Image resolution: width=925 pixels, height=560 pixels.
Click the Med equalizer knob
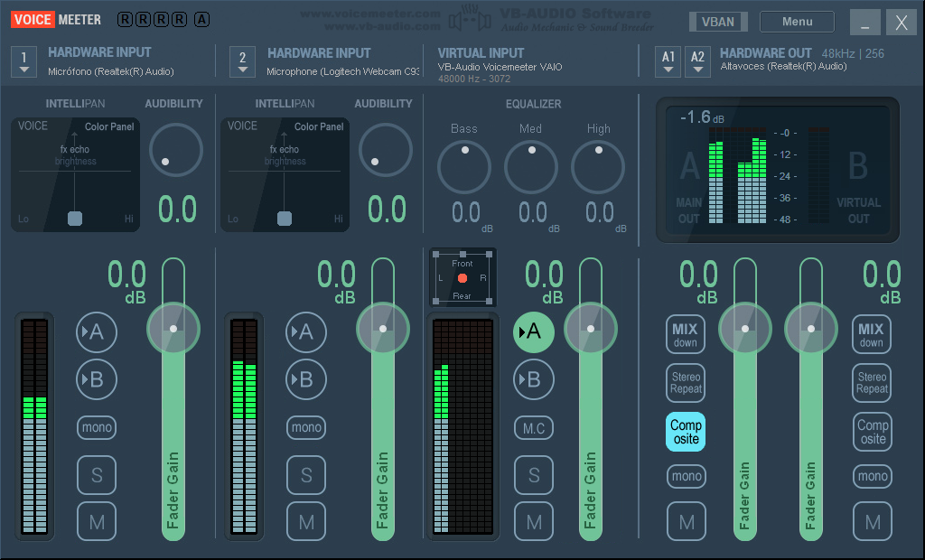click(531, 167)
